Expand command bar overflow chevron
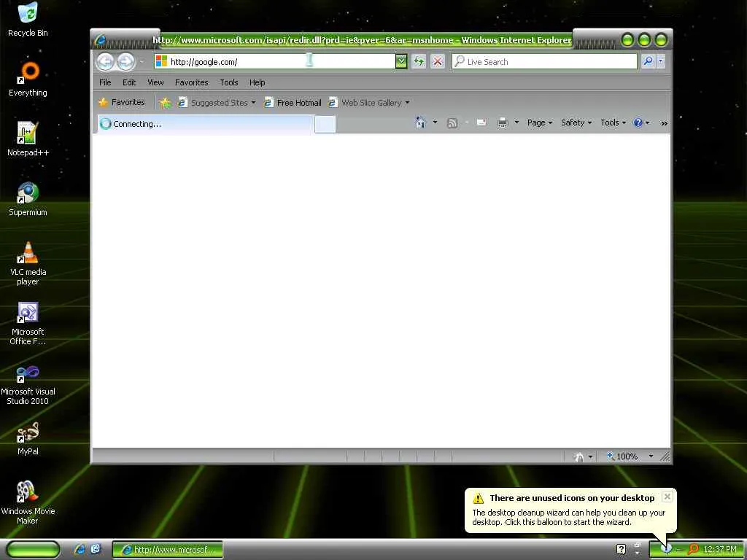Viewport: 747px width, 560px height. [x=664, y=122]
